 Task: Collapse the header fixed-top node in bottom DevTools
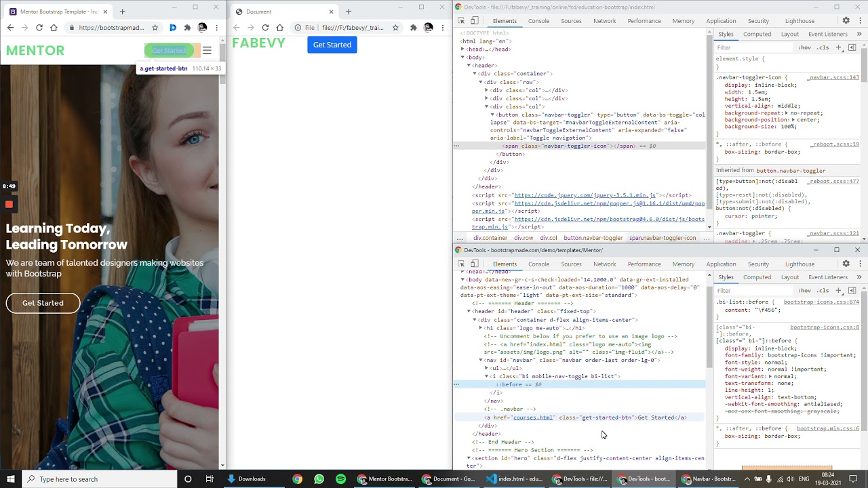click(x=469, y=312)
